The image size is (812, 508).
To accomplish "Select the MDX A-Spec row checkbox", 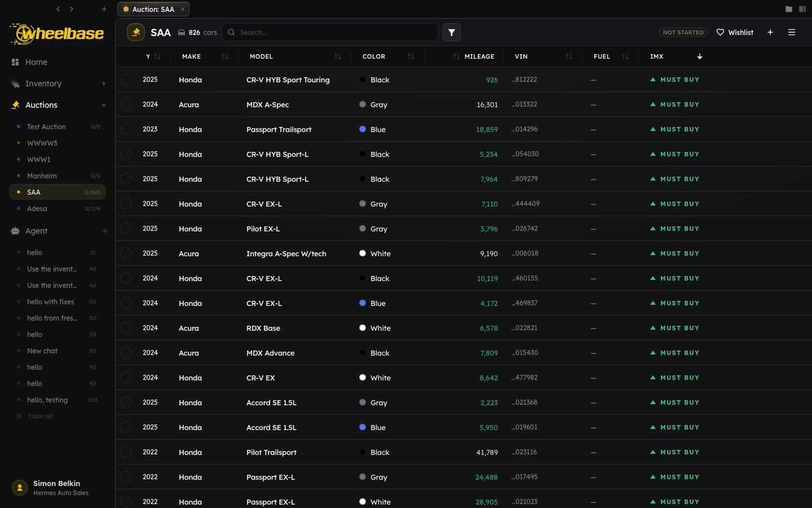I will point(126,104).
